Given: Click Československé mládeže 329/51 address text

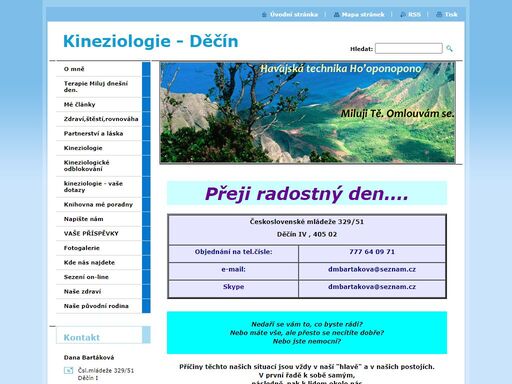Looking at the screenshot, I should click(307, 222).
